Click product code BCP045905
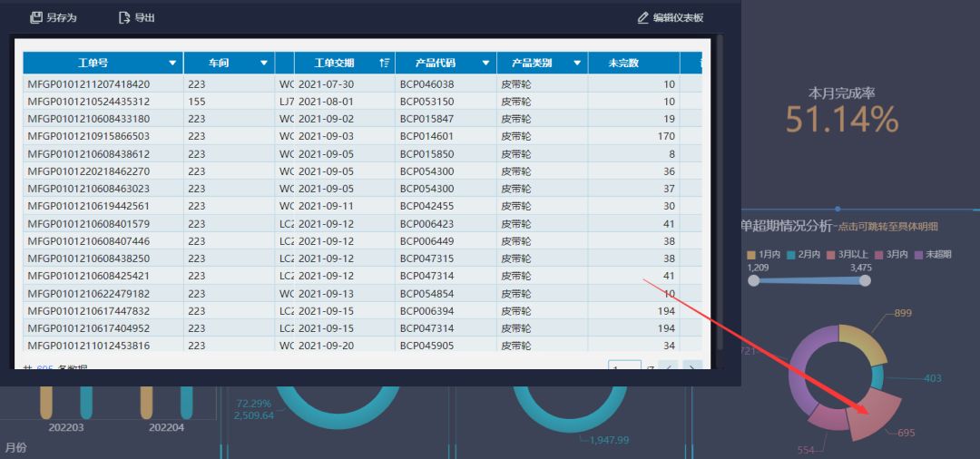 [x=426, y=346]
